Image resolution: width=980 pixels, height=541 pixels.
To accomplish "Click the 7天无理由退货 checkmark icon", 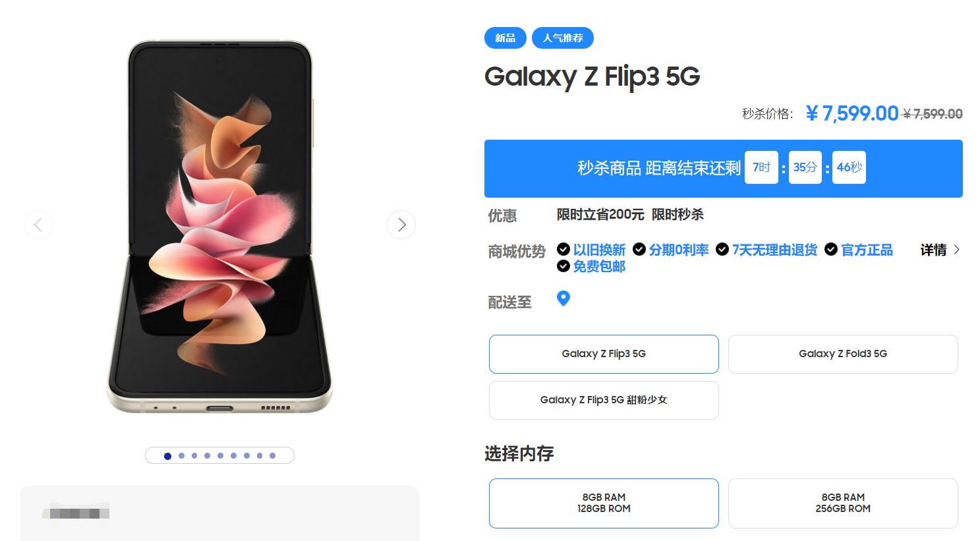I will click(x=722, y=249).
